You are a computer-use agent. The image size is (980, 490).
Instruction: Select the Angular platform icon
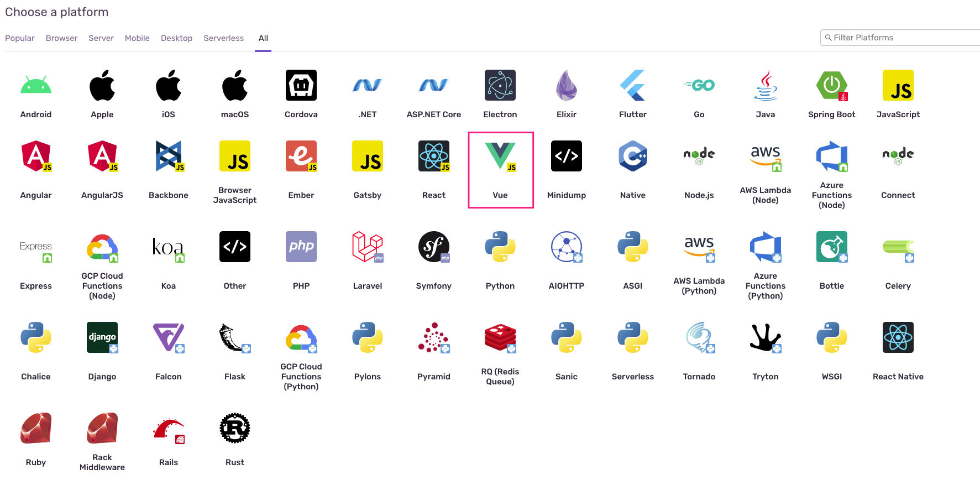coord(36,156)
